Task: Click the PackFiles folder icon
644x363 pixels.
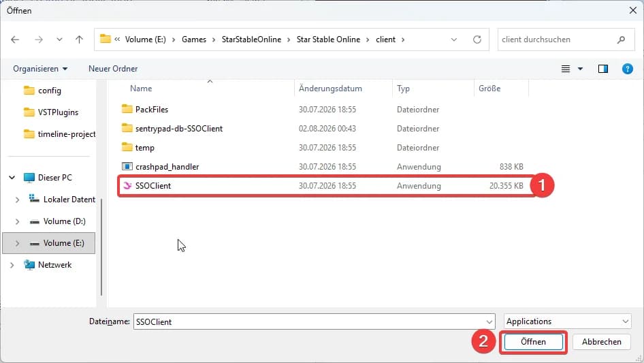Action: tap(127, 109)
